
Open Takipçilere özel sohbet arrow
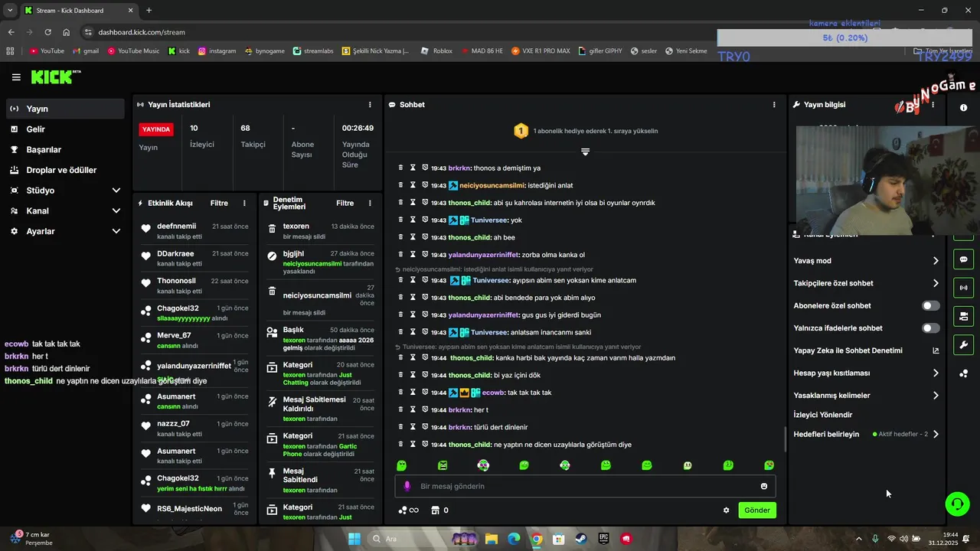[936, 283]
